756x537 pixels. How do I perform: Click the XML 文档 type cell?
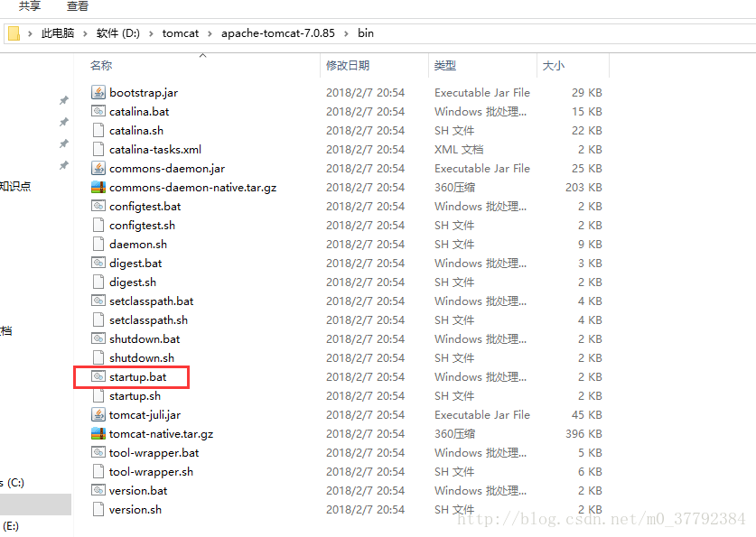[x=459, y=149]
